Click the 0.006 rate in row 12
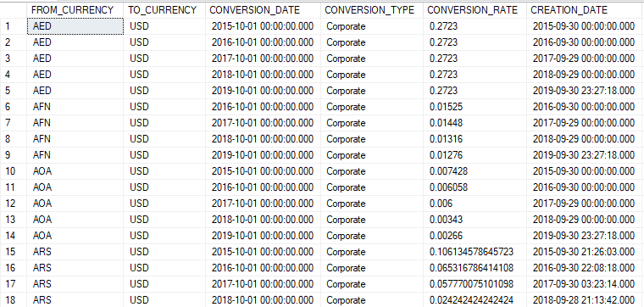This screenshot has width=644, height=307. click(475, 204)
